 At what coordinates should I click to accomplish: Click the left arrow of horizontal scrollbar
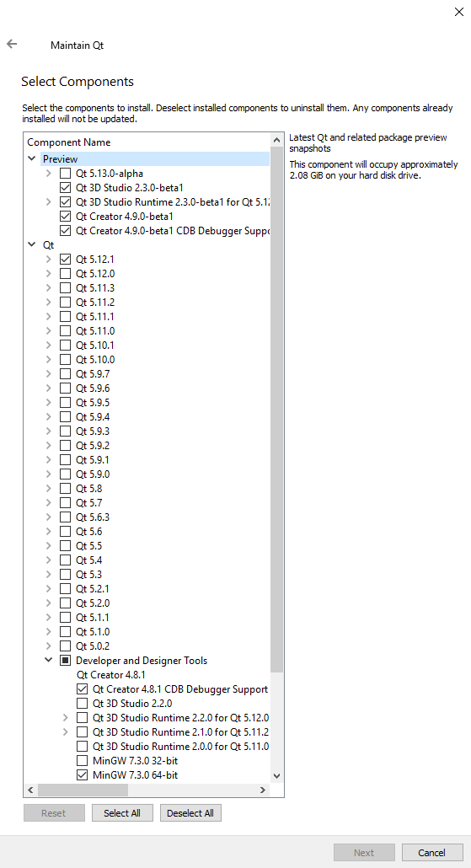(30, 790)
